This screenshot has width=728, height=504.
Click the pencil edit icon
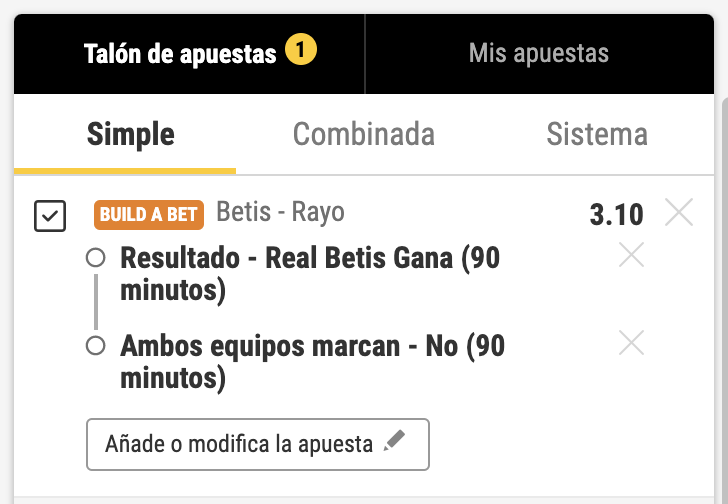tap(395, 442)
